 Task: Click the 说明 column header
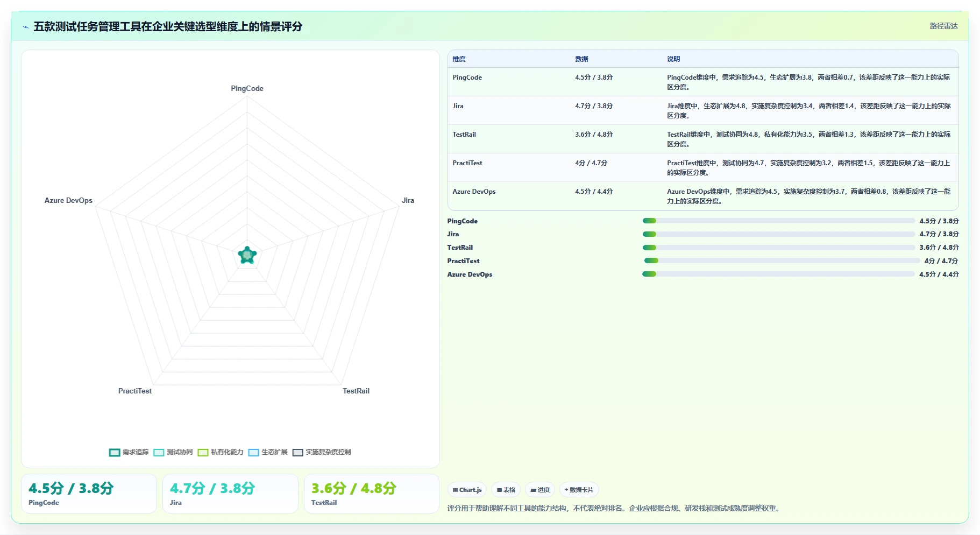(x=673, y=59)
